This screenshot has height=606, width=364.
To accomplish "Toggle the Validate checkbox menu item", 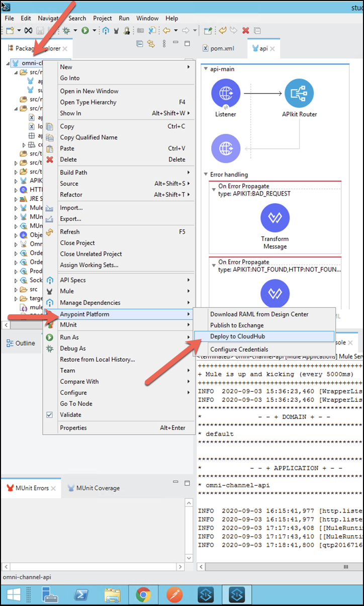I will (49, 415).
